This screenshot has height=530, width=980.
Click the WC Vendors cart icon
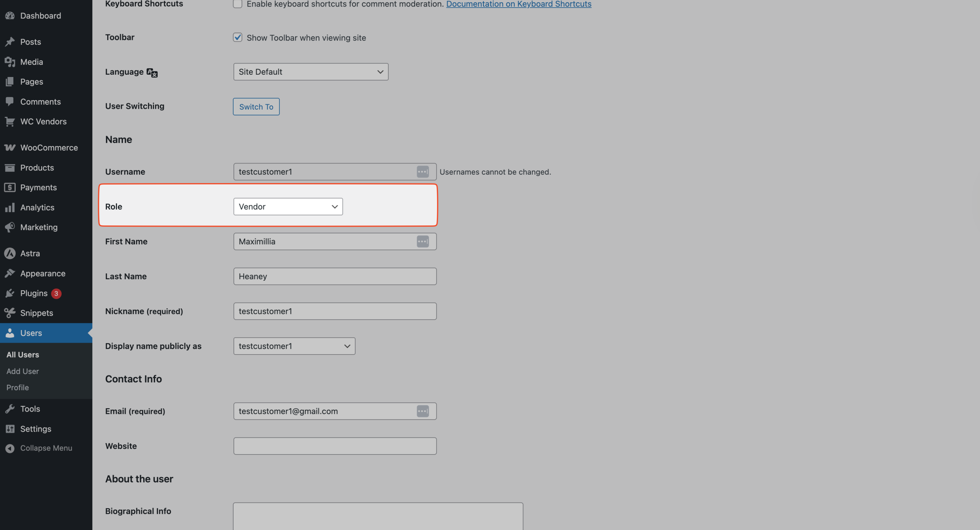pos(10,121)
